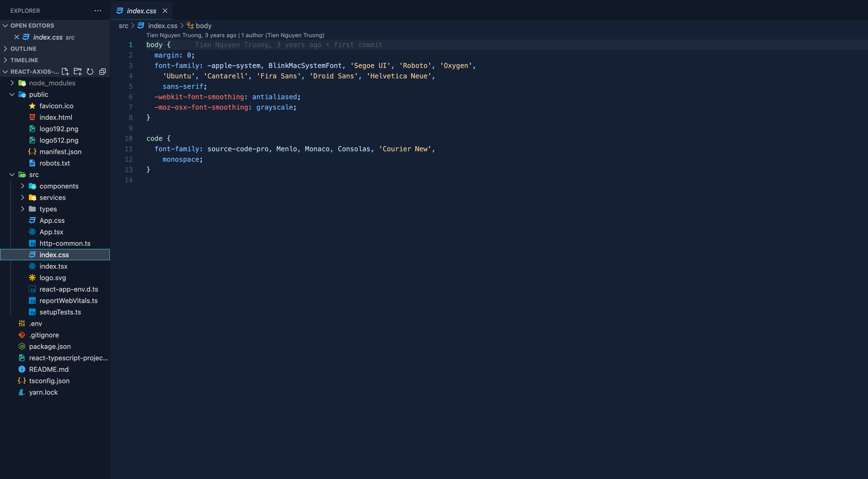Close the index.css editor tab
868x479 pixels.
click(x=165, y=11)
